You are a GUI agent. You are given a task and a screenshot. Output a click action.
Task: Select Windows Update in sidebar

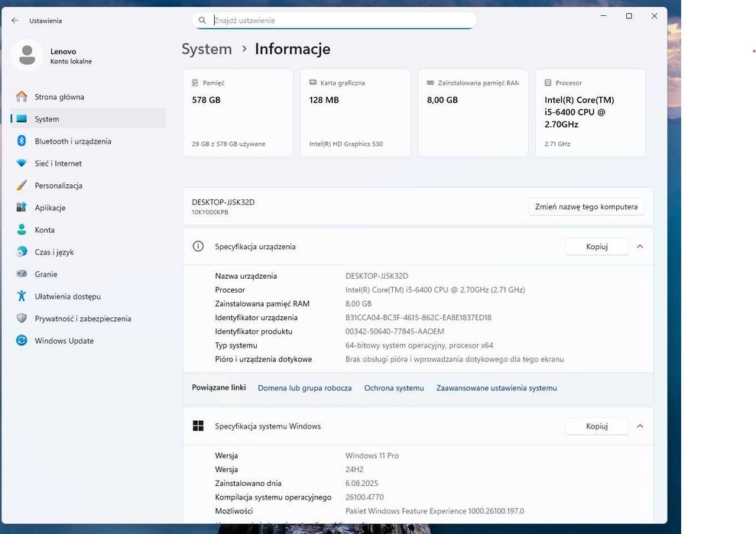click(88, 341)
